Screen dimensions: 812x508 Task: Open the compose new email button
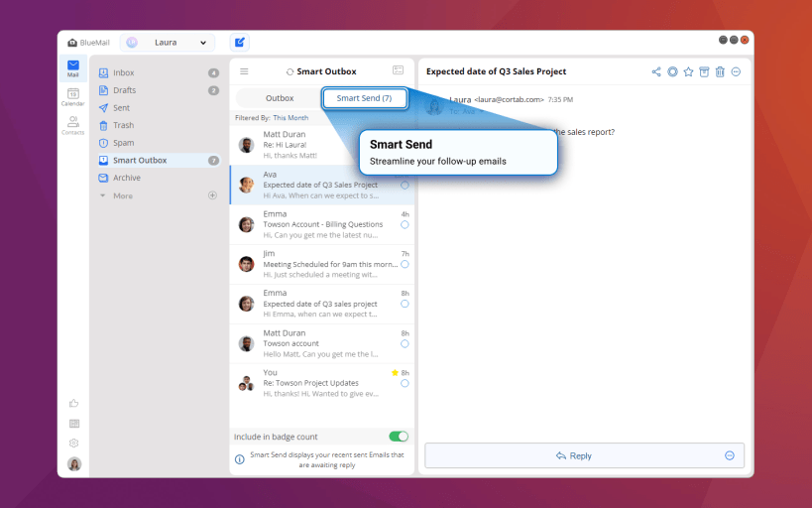pyautogui.click(x=239, y=43)
